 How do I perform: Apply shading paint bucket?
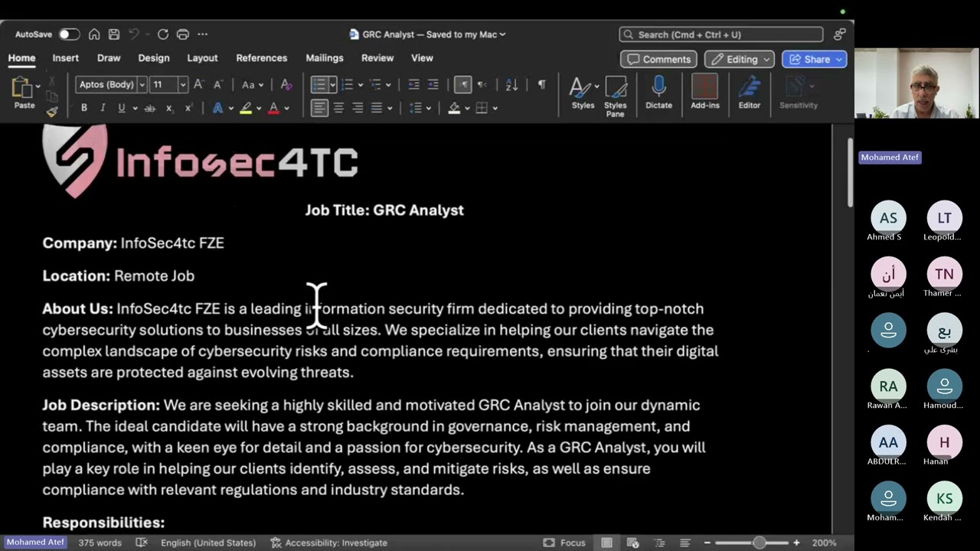point(455,109)
